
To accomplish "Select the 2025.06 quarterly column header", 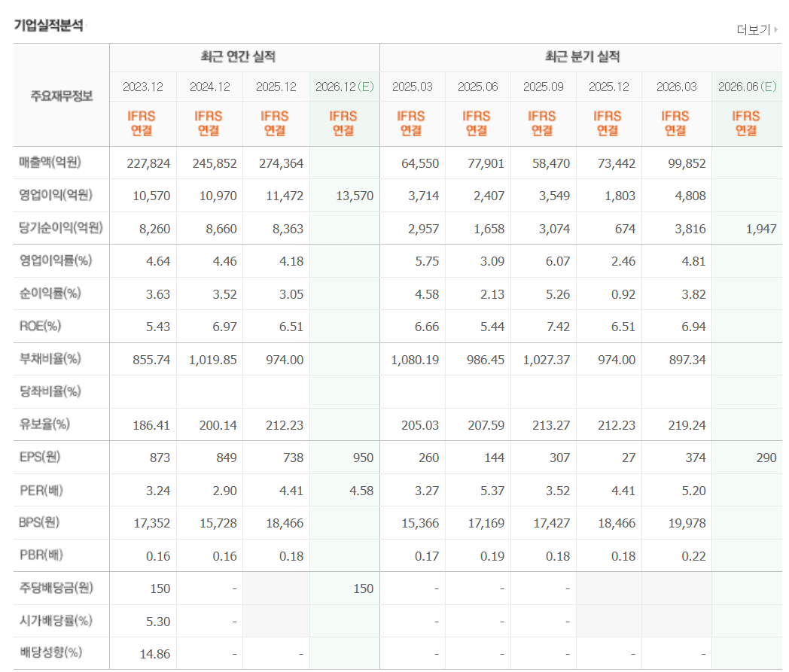I will tap(477, 87).
